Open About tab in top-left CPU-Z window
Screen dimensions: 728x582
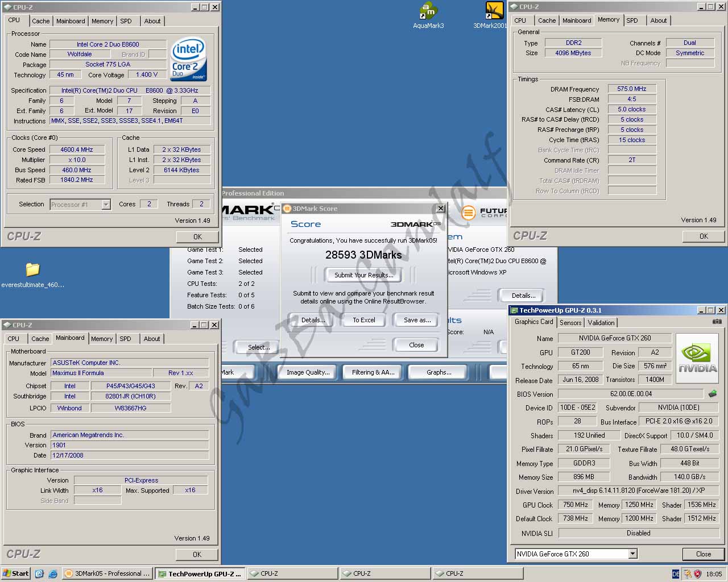coord(152,21)
